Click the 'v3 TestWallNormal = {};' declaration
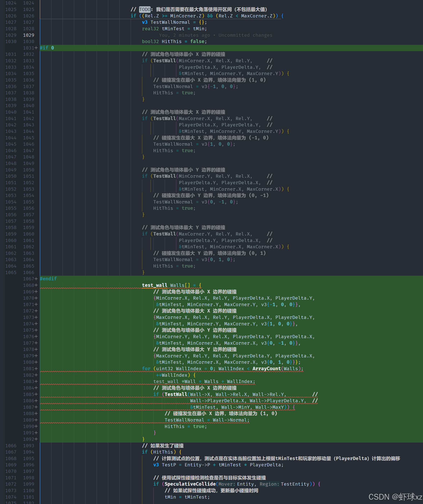Image resolution: width=423 pixels, height=504 pixels. pyautogui.click(x=174, y=22)
